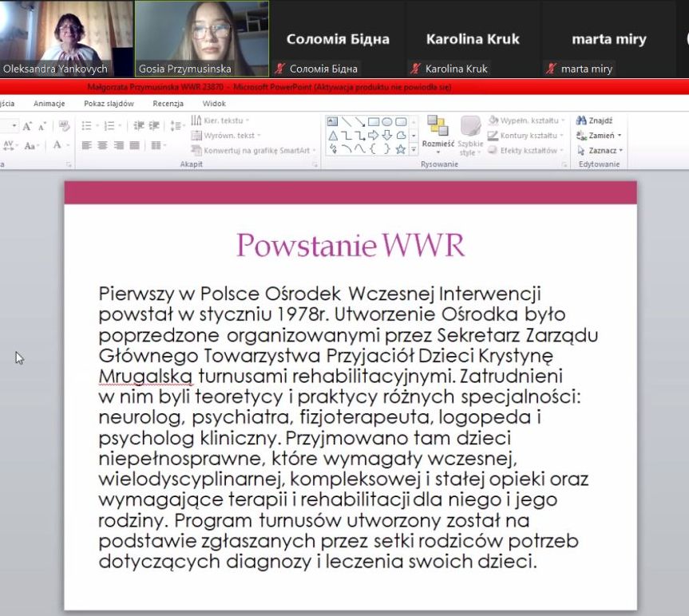Screen dimensions: 689x616
Task: Open the character spacing AV dropdown
Action: pos(10,145)
